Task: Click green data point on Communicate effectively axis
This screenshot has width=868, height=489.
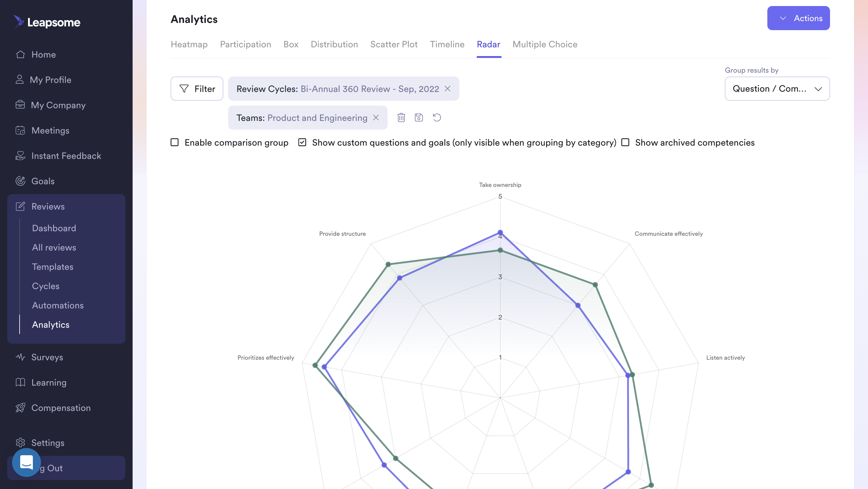Action: point(596,285)
